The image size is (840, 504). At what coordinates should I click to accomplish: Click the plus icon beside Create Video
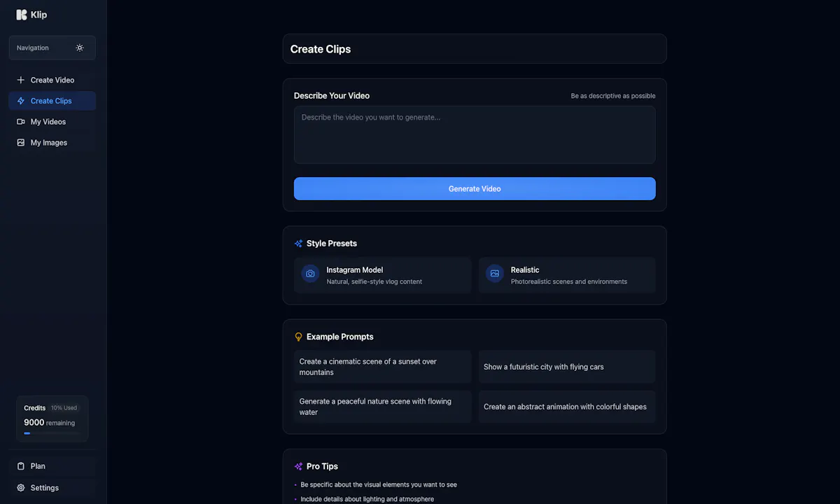pyautogui.click(x=21, y=80)
